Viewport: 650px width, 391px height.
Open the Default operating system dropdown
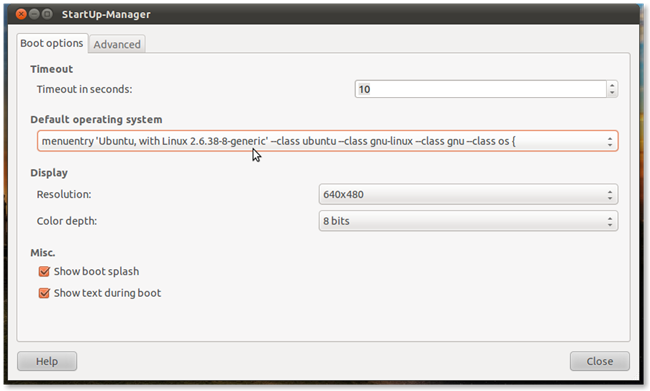tap(327, 141)
